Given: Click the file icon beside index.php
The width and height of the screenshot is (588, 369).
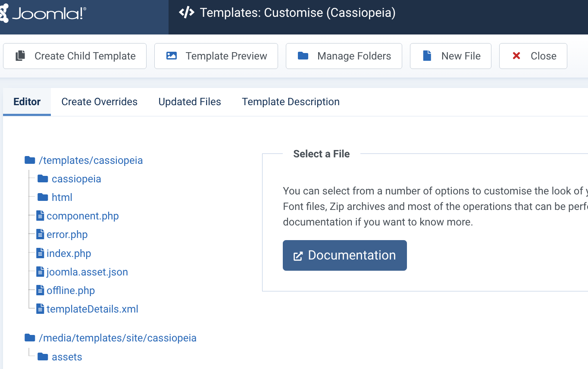Looking at the screenshot, I should pos(40,253).
